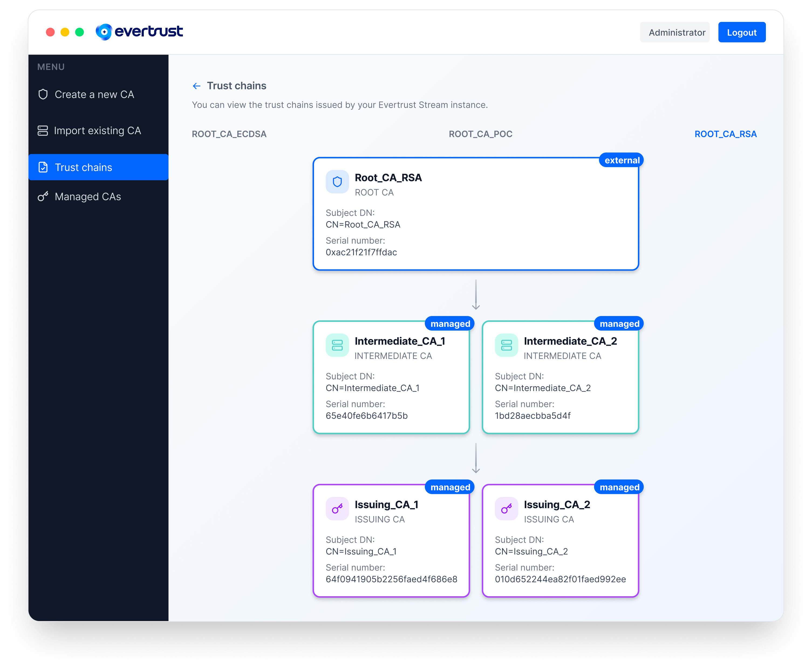Collapse the Root_CA_RSA certificate card
The width and height of the screenshot is (812, 668).
click(476, 214)
